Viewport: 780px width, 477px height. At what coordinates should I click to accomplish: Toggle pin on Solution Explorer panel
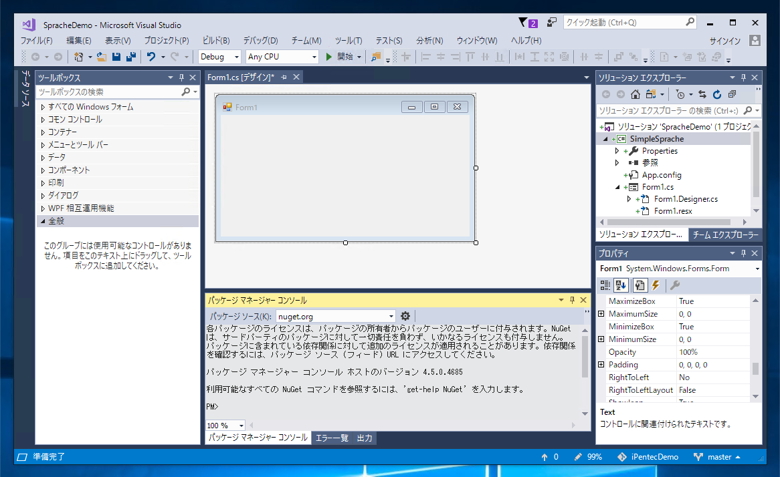pos(743,78)
